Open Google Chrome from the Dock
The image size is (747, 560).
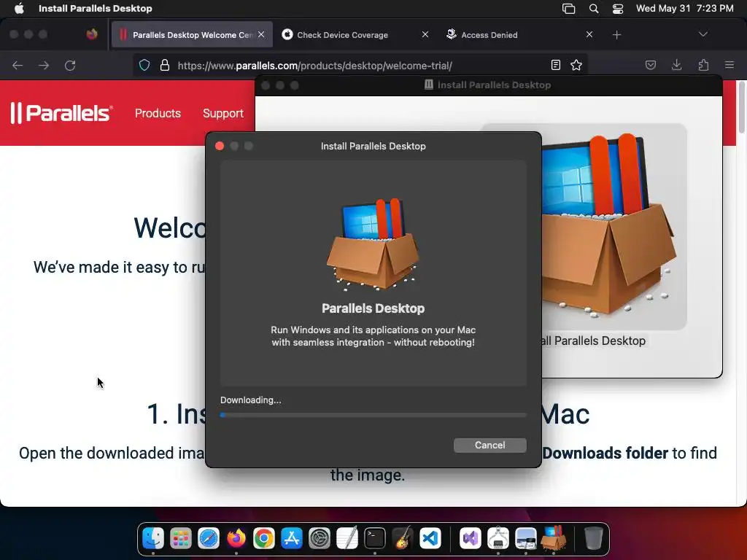pyautogui.click(x=264, y=539)
